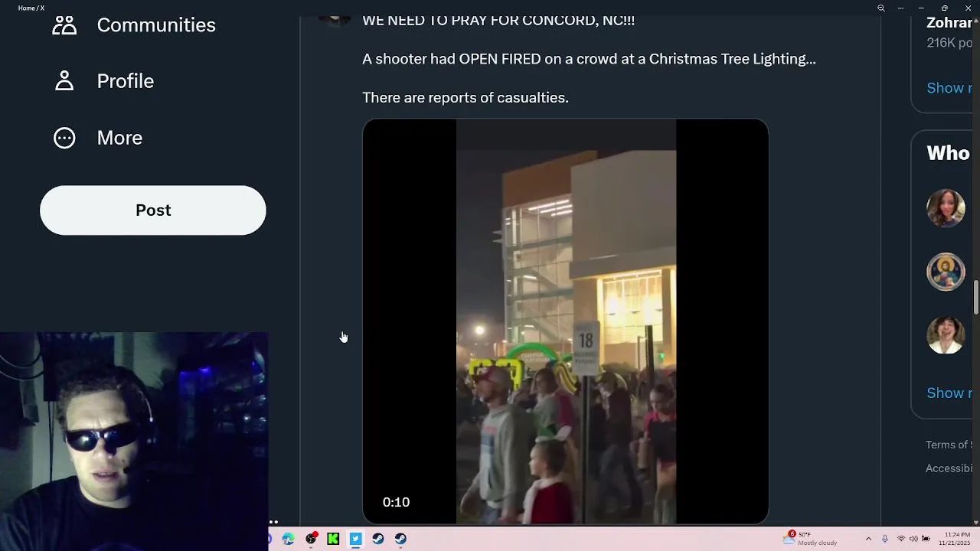
Task: Open the green K app in taskbar
Action: coord(333,539)
